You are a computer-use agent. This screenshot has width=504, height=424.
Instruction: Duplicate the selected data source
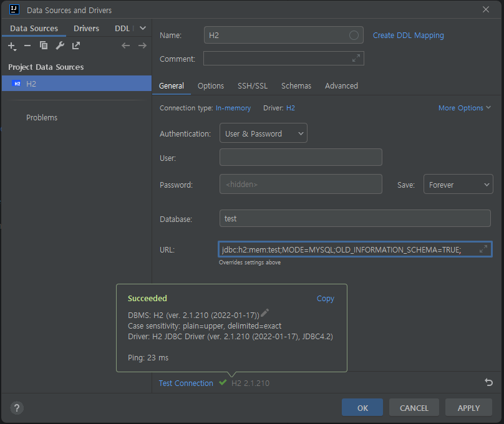pyautogui.click(x=44, y=46)
